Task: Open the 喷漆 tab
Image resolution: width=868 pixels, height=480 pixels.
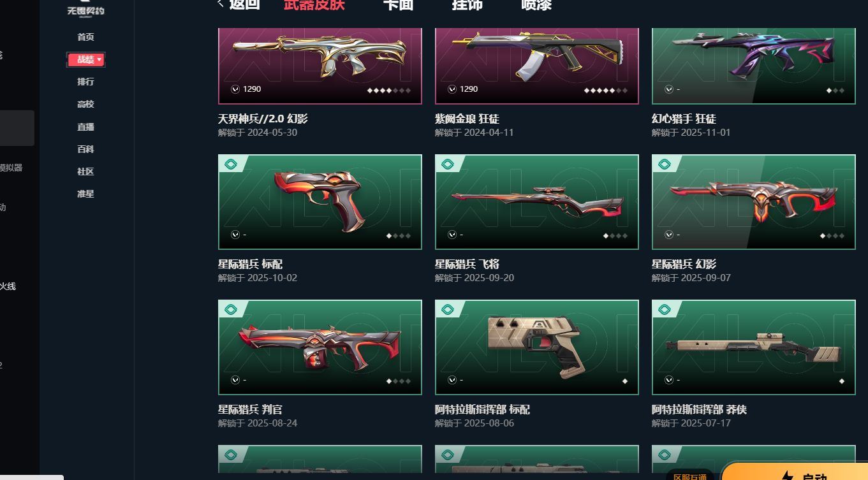Action: [536, 4]
